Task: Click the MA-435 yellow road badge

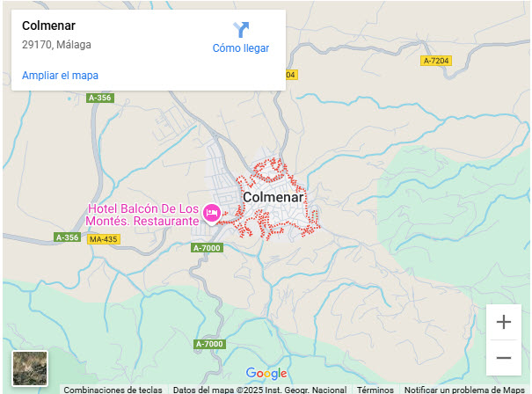Action: [x=104, y=239]
